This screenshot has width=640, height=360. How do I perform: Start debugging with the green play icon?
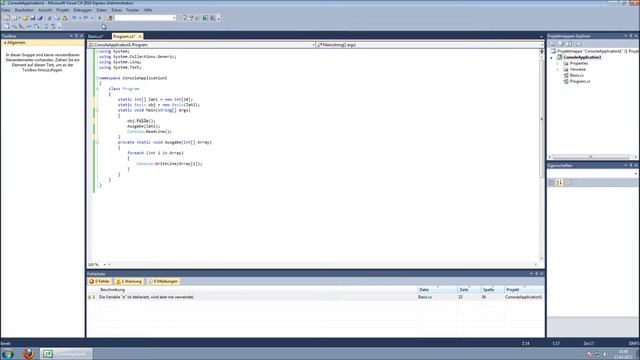click(x=100, y=18)
